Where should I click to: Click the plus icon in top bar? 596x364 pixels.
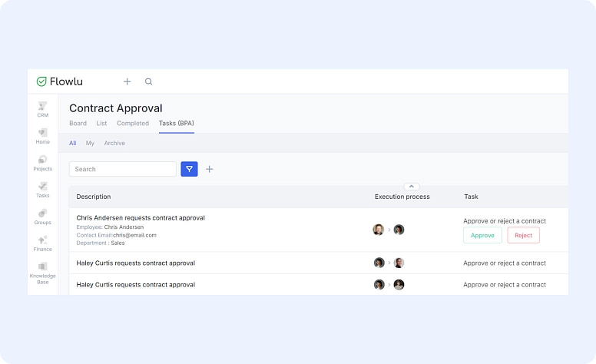coord(127,81)
